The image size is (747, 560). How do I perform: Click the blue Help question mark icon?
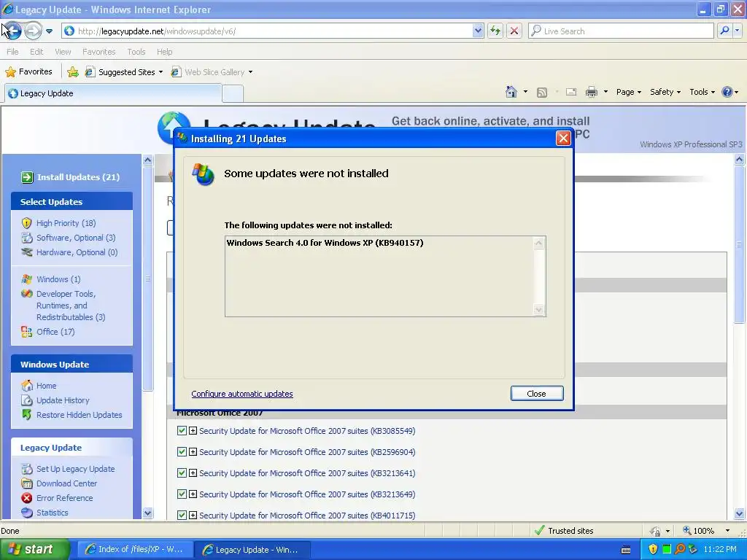[x=727, y=92]
